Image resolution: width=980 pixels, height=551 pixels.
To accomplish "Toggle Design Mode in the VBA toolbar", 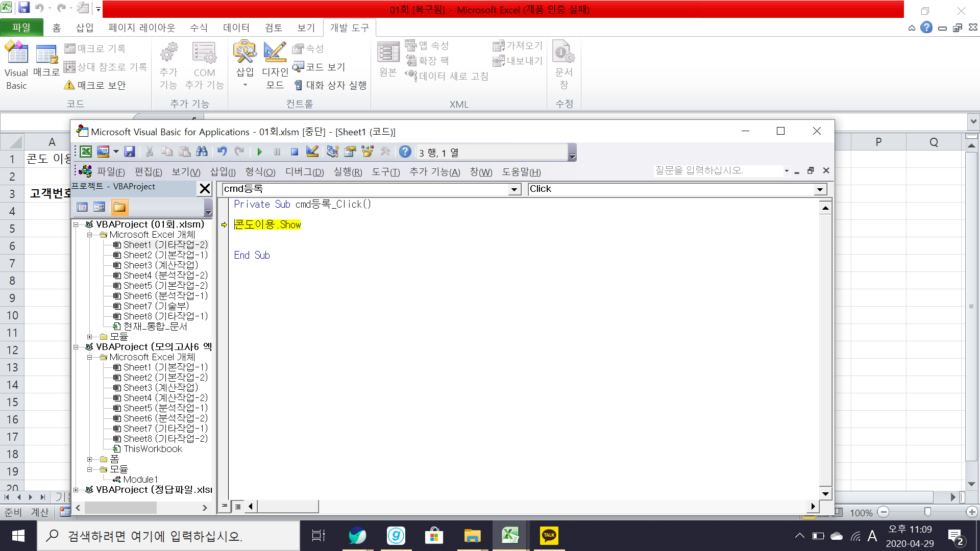I will tap(312, 152).
